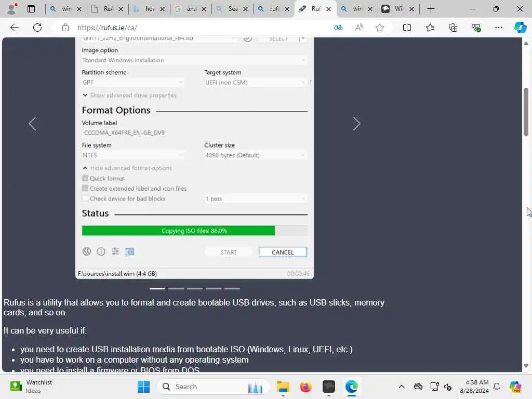
Task: Open the bad blocks passes dropdown
Action: tap(256, 198)
